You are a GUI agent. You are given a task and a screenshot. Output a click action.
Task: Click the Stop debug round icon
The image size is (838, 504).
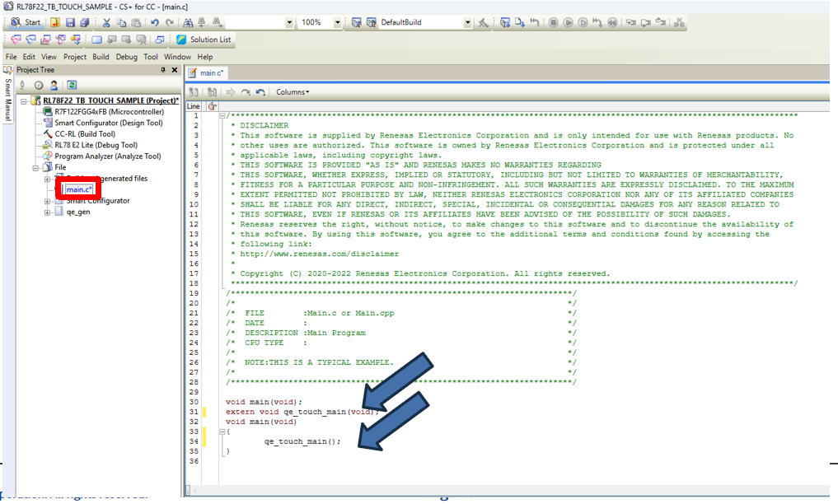(x=554, y=22)
